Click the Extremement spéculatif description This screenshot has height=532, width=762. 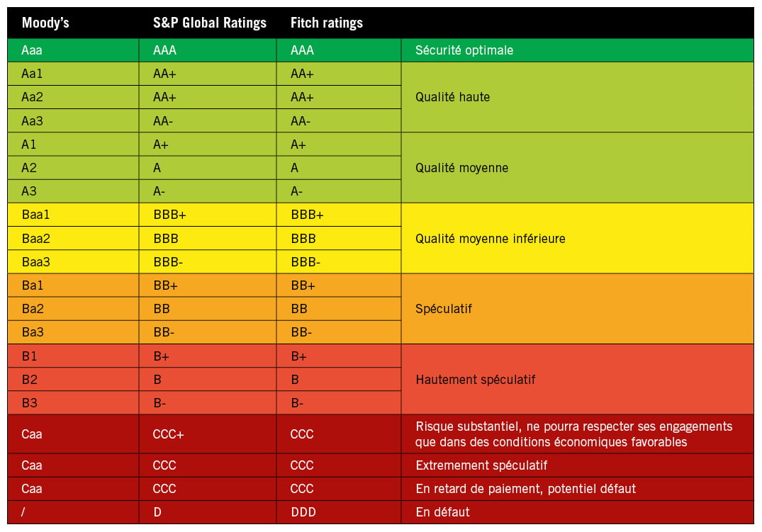click(x=481, y=465)
